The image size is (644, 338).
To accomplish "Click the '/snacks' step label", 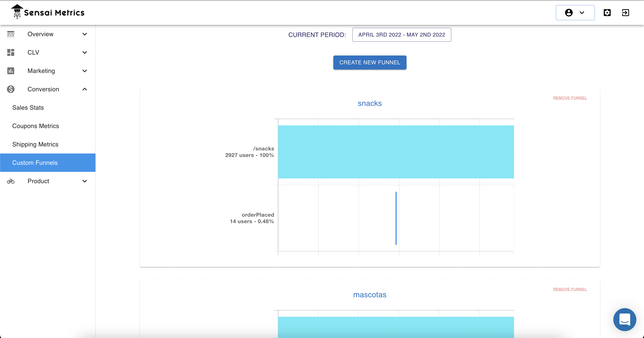I will [264, 149].
